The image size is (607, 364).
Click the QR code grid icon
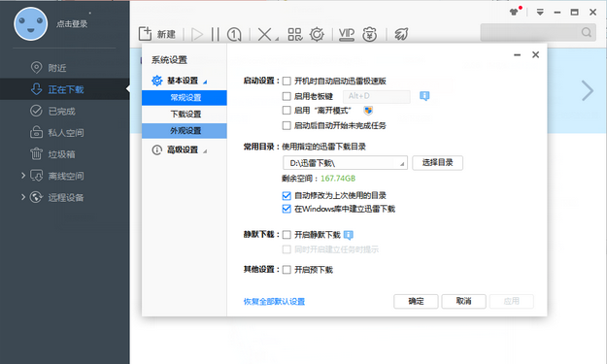click(x=294, y=34)
